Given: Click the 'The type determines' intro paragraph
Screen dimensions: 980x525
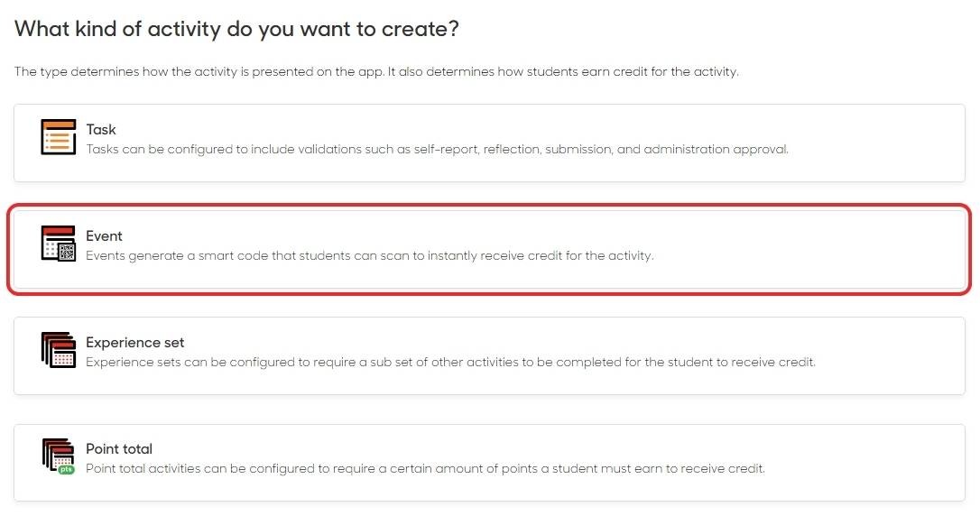Looking at the screenshot, I should click(x=376, y=71).
